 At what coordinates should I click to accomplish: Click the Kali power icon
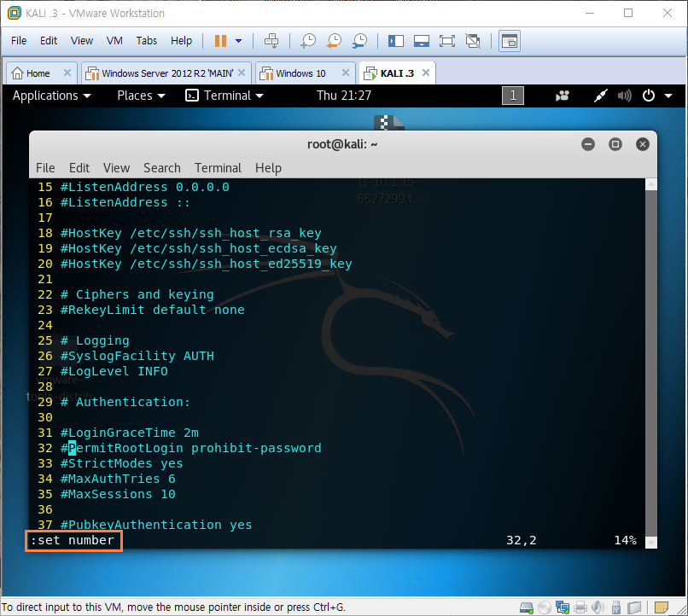[649, 96]
